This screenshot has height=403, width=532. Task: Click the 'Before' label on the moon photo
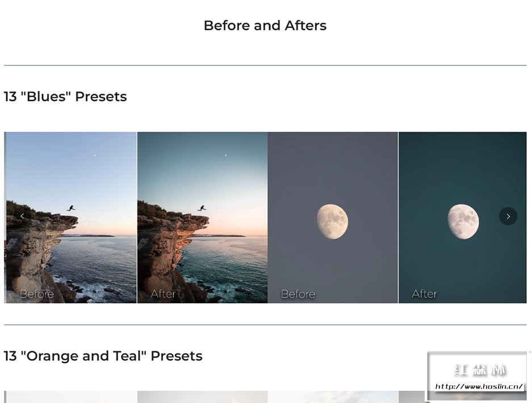pos(298,294)
